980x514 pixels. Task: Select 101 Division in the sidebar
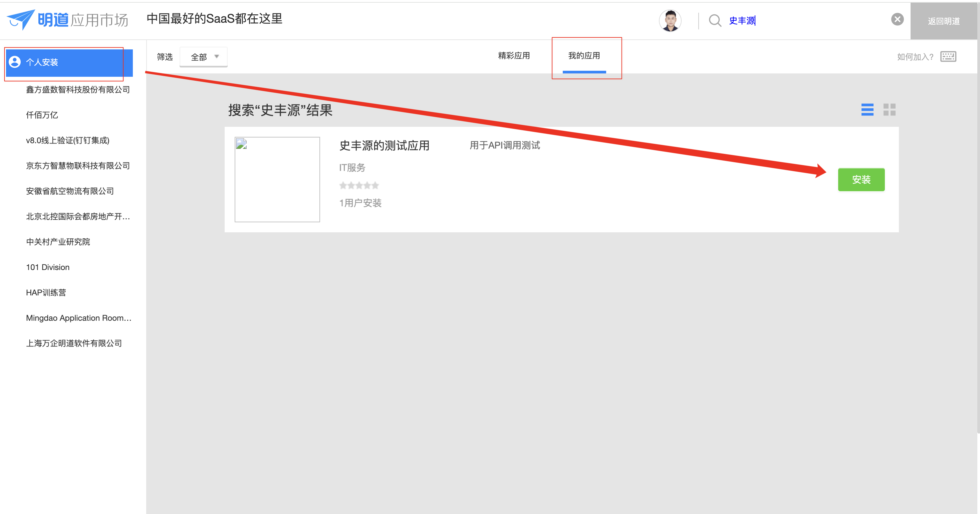coord(47,267)
